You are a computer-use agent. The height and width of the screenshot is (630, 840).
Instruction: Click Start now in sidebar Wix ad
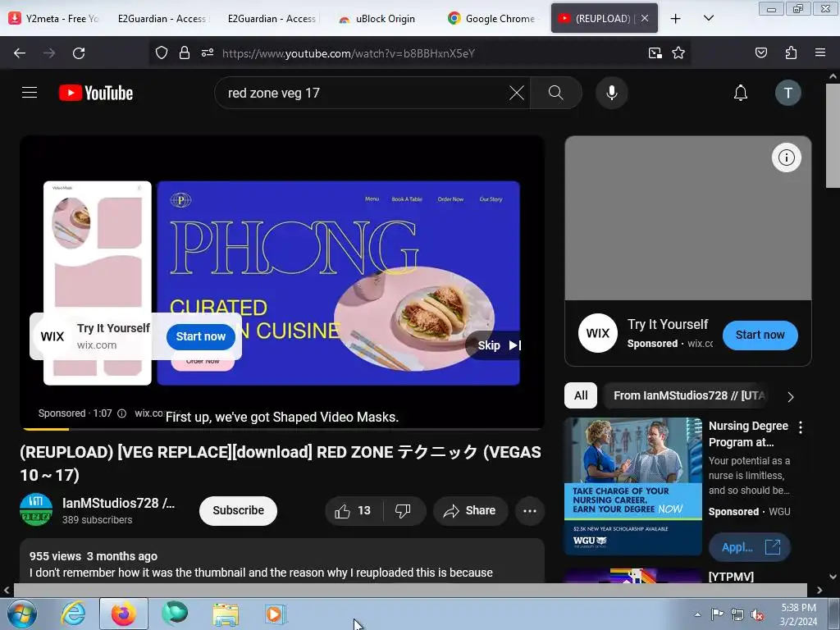point(760,335)
